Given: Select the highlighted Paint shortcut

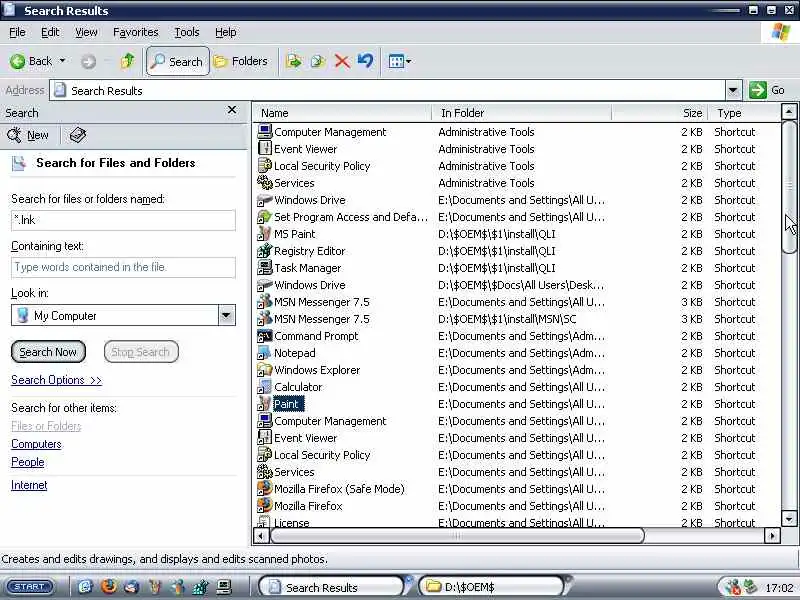Looking at the screenshot, I should 288,404.
